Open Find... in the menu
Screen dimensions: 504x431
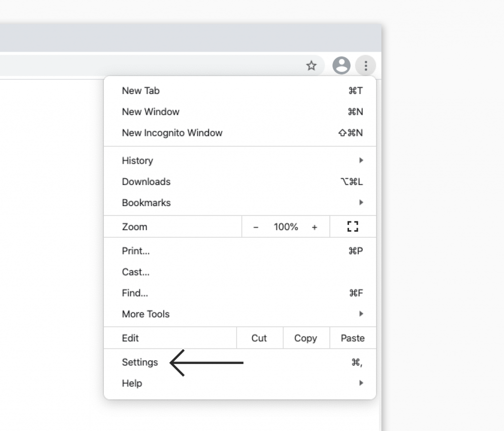coord(135,293)
